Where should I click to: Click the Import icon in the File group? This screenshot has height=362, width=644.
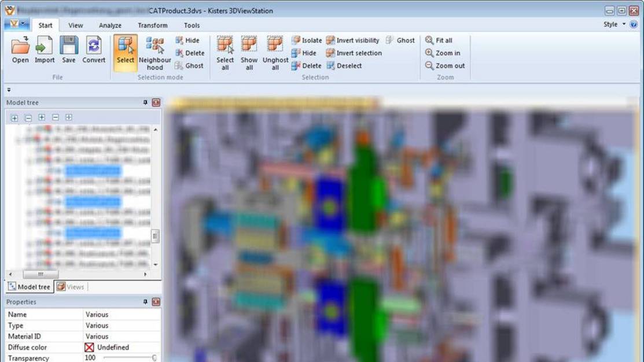point(45,50)
